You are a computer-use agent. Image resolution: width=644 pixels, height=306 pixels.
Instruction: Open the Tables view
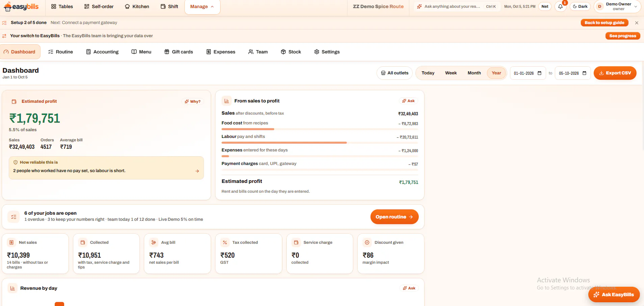tap(62, 6)
